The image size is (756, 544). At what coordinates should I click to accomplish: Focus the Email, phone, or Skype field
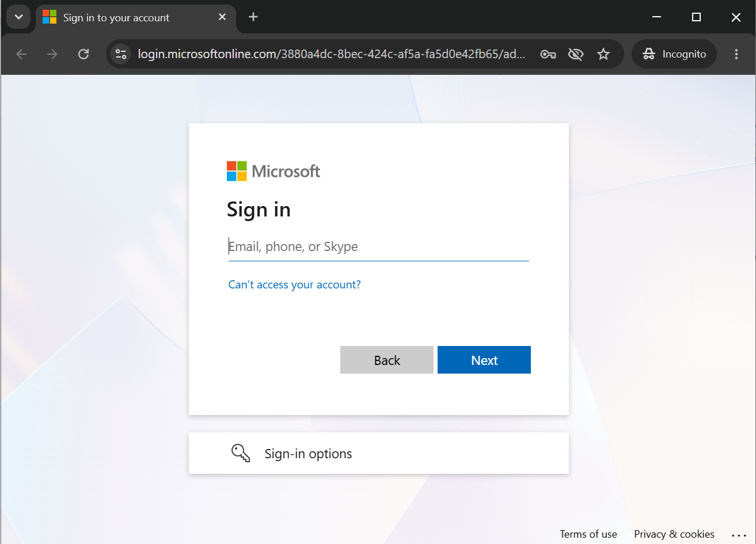378,247
